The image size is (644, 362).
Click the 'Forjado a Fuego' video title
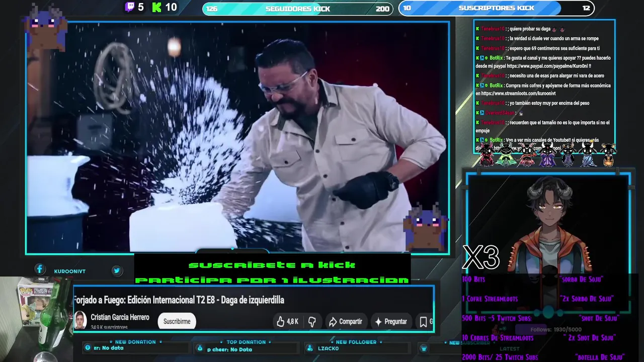click(179, 300)
